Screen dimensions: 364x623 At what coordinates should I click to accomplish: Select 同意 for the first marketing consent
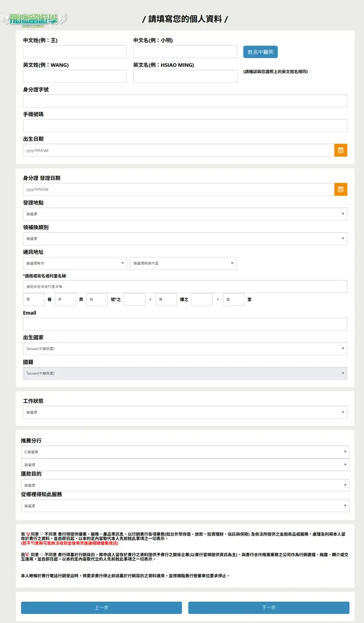tap(28, 532)
